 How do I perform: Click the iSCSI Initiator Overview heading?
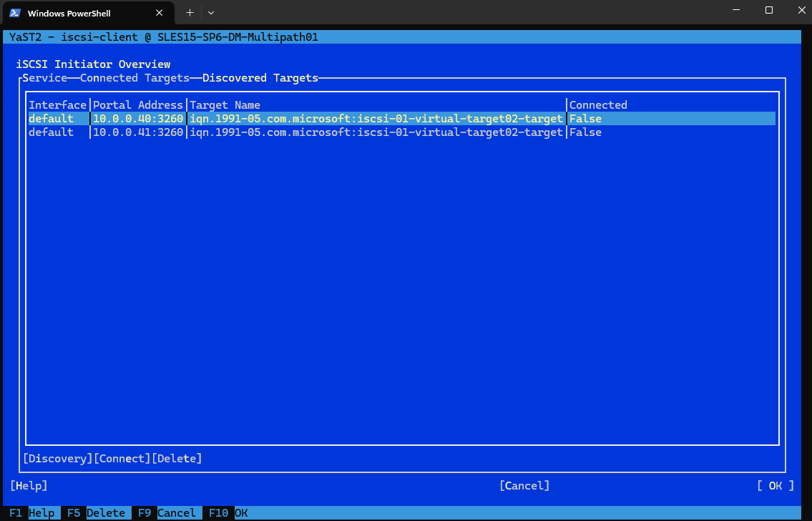93,64
